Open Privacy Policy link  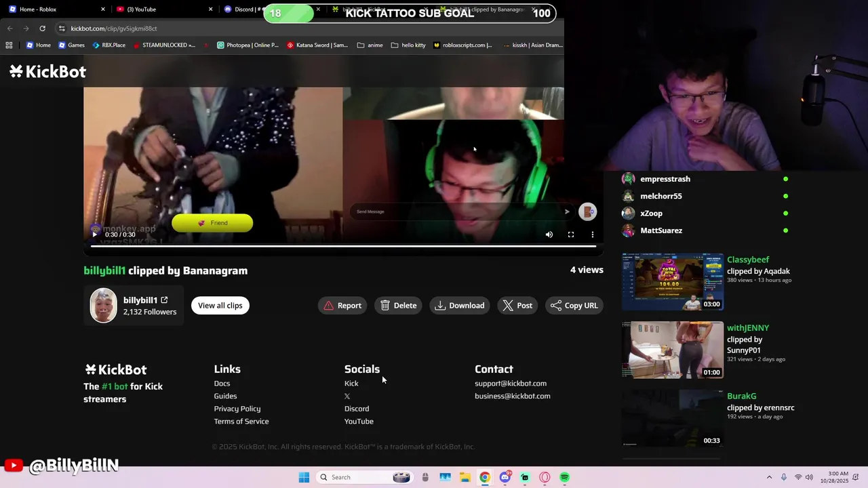(x=237, y=409)
